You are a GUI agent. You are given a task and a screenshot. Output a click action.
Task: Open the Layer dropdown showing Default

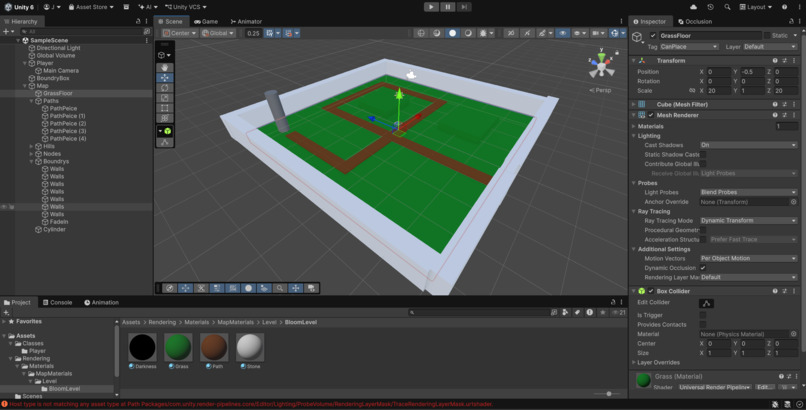click(770, 47)
